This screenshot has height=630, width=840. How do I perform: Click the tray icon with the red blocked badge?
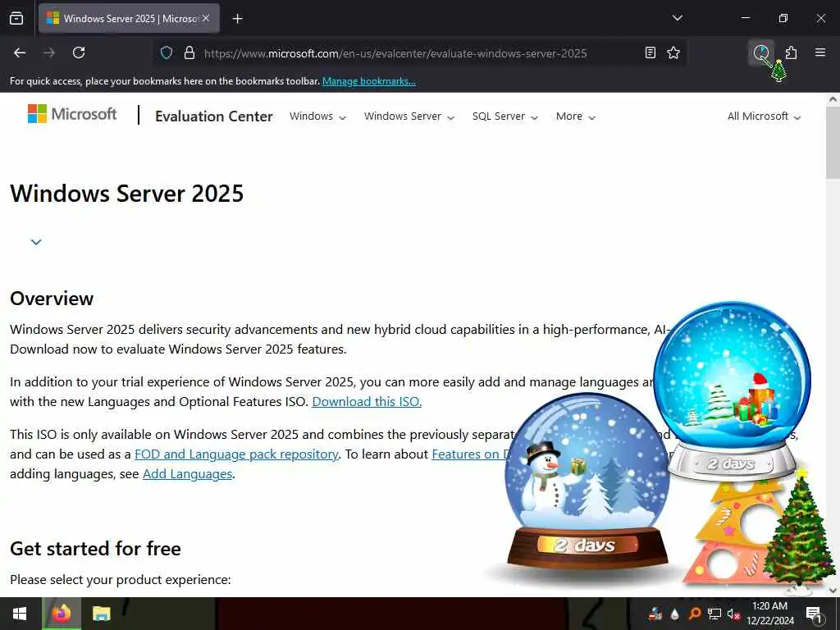655,614
